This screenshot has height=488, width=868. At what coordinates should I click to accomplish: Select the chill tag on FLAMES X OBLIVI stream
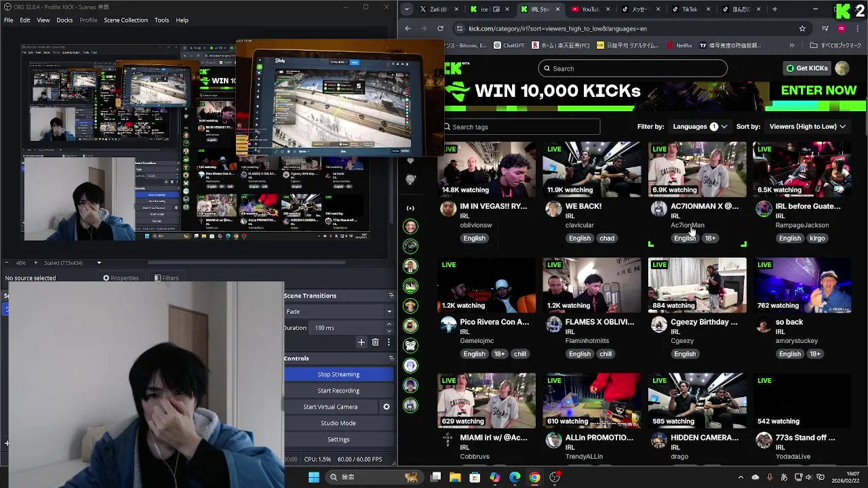(606, 354)
